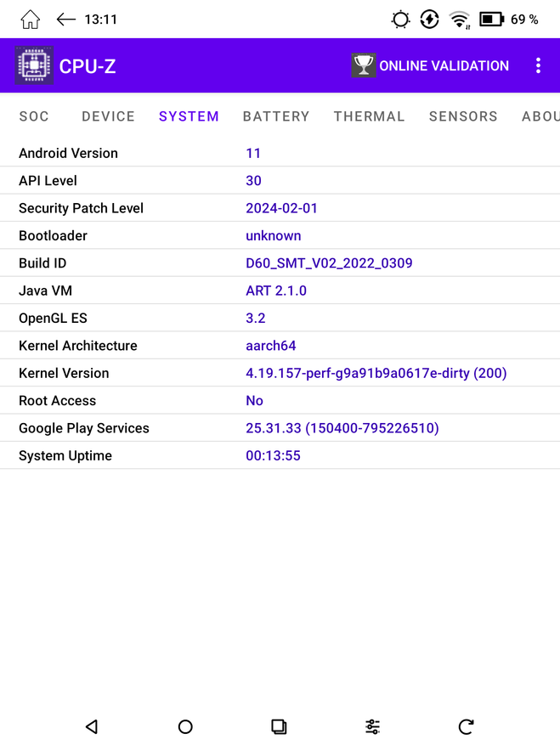Tap the 13:11 clock
The image size is (560, 745).
(x=101, y=20)
